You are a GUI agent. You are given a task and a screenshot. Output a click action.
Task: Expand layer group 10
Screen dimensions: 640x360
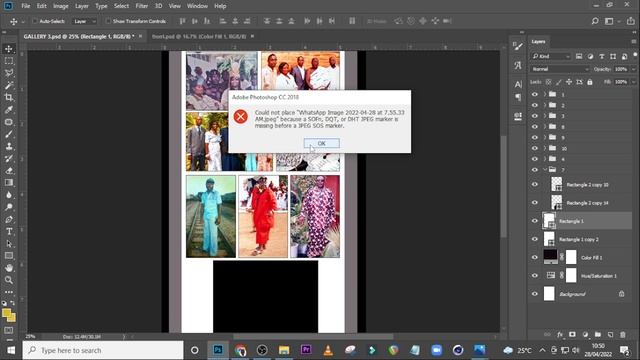[544, 148]
